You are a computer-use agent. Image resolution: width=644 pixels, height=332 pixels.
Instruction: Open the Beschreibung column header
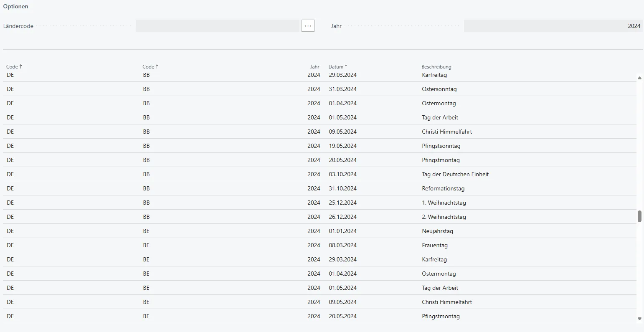pos(436,67)
